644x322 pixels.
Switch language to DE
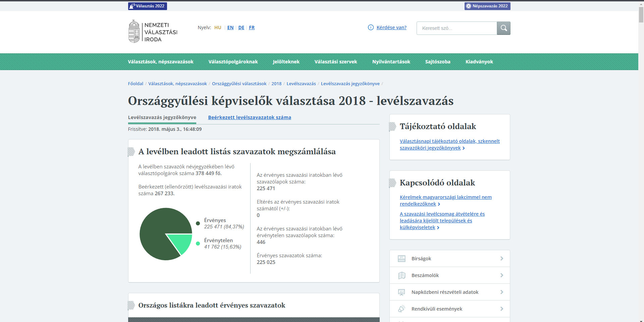241,28
